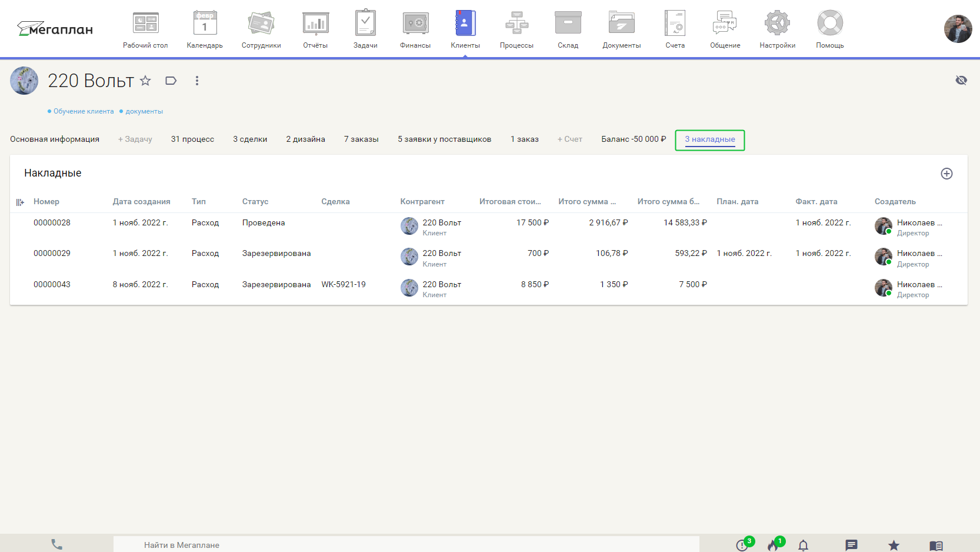Open 5 заявки у поставщиков tab
980x552 pixels.
[x=445, y=139]
